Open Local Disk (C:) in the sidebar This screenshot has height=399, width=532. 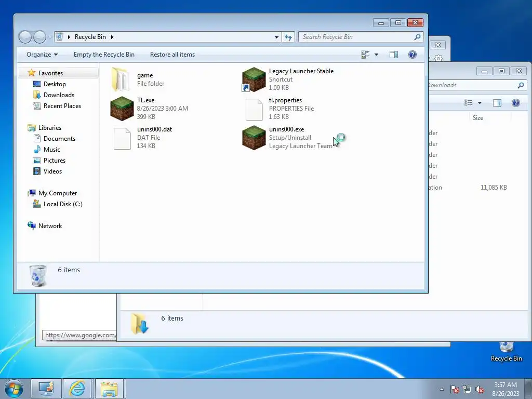[63, 204]
